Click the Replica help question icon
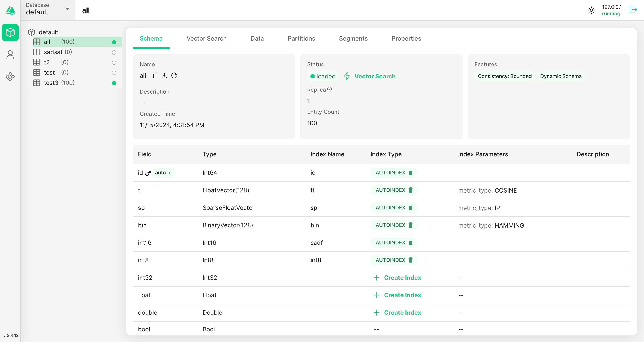 coord(329,89)
